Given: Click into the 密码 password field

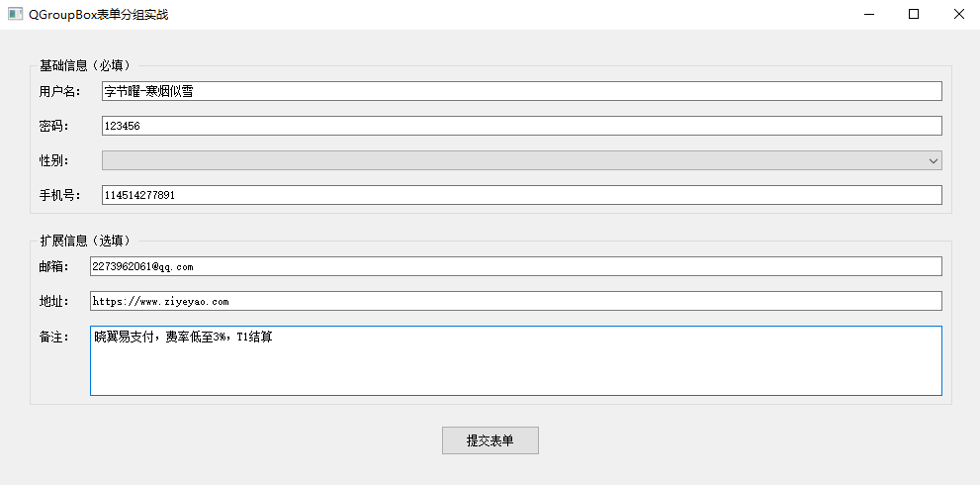Looking at the screenshot, I should 521,126.
